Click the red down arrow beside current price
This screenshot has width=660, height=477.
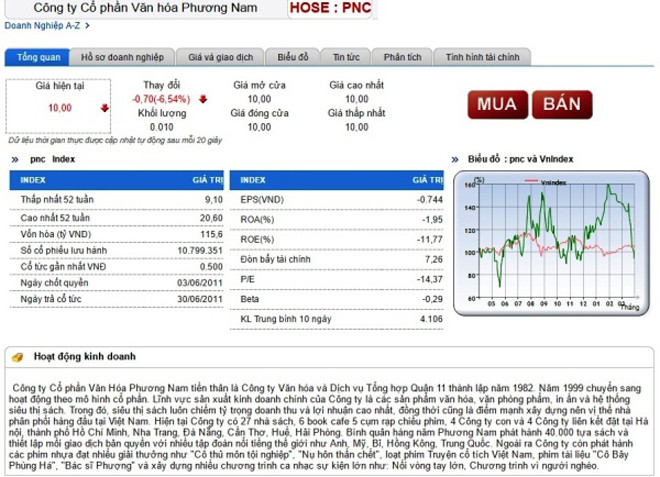pyautogui.click(x=106, y=108)
